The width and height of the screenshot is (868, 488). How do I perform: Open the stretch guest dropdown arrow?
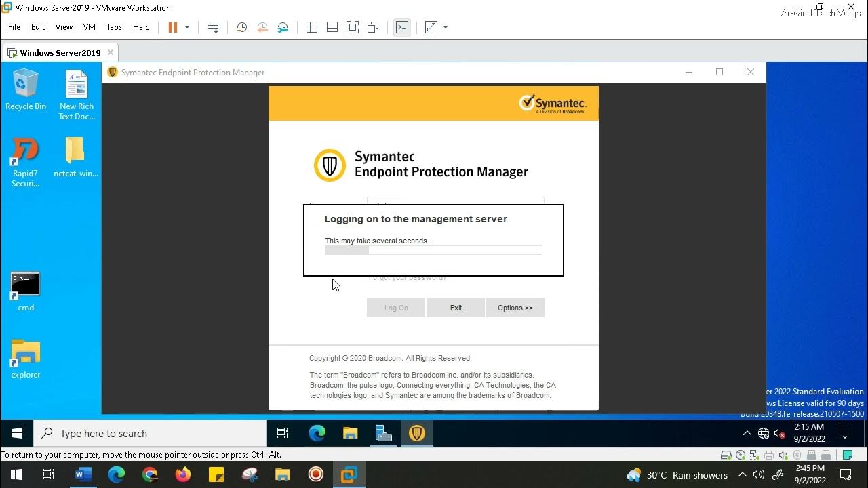click(446, 27)
